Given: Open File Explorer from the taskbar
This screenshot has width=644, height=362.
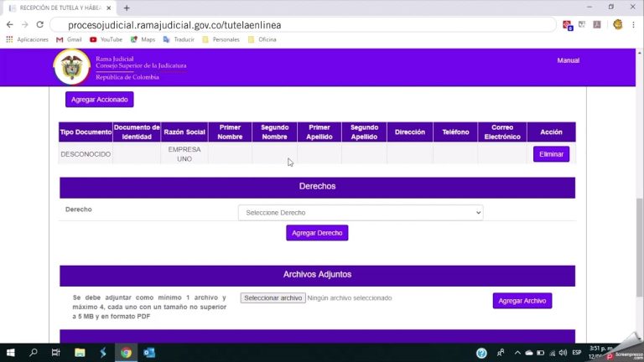Looking at the screenshot, I should (x=80, y=353).
